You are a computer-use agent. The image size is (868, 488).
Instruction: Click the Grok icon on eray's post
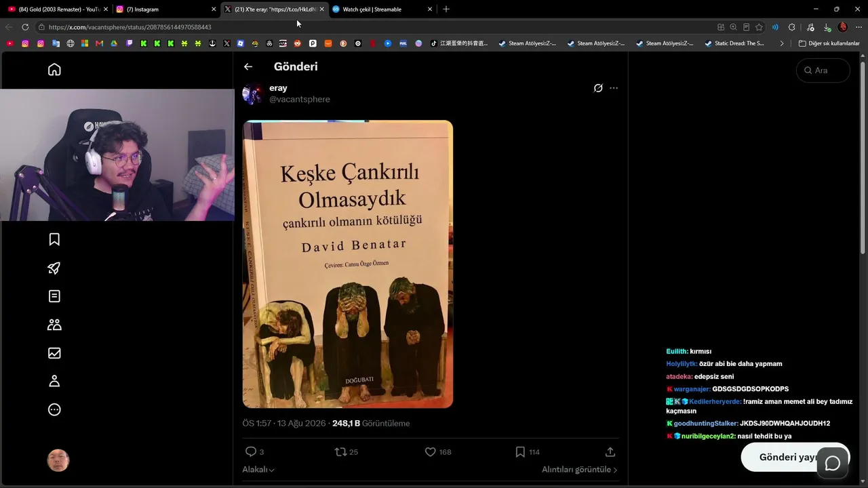(x=598, y=88)
